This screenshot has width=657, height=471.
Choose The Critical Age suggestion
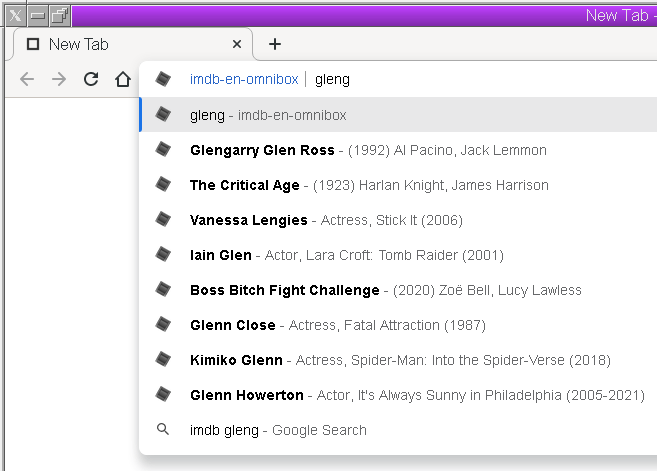coord(398,185)
